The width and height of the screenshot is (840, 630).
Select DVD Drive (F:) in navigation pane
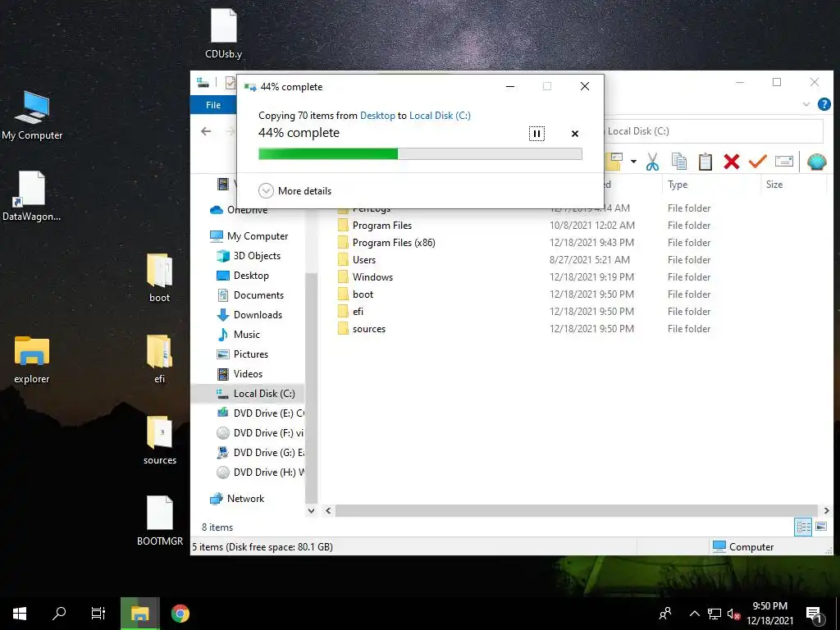tap(260, 433)
